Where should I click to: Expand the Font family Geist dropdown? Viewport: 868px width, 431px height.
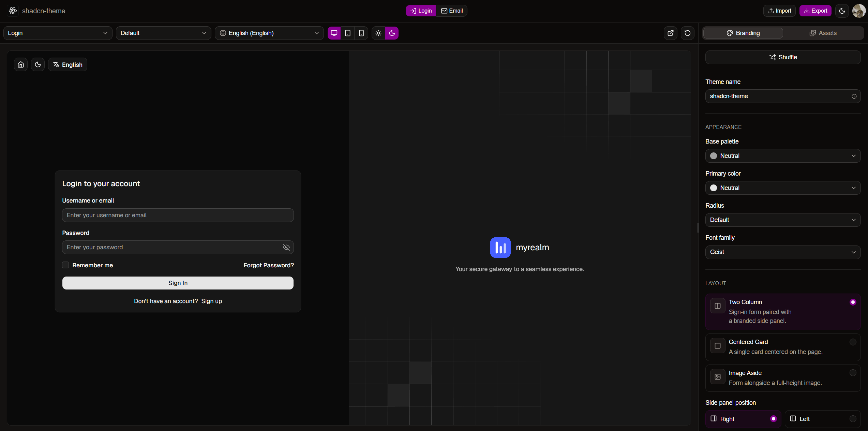(x=783, y=252)
